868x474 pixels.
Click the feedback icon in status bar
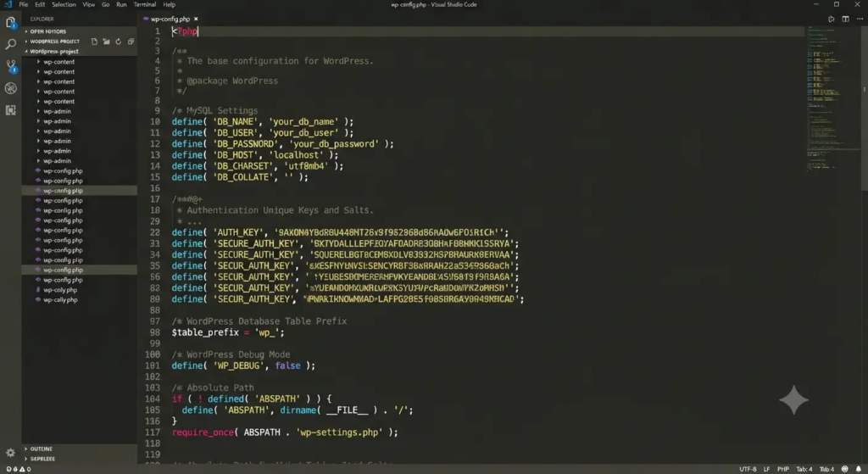845,469
